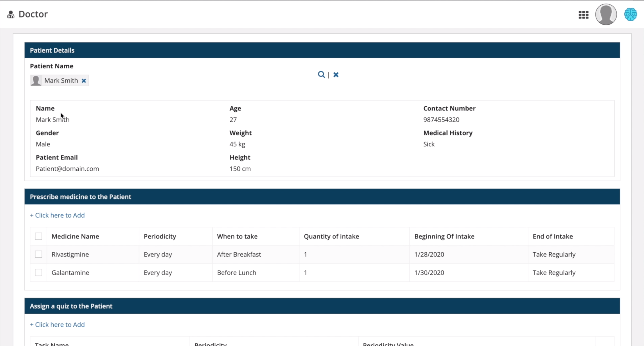
Task: Click 'Click here to Add' for quiz
Action: pyautogui.click(x=57, y=325)
